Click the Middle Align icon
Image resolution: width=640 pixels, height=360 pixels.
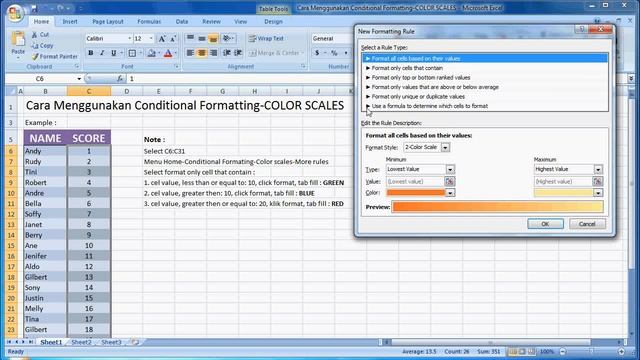coord(202,38)
